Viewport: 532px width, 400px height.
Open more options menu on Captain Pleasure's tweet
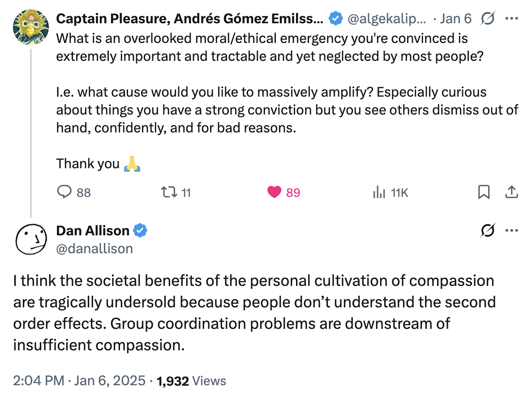(512, 18)
